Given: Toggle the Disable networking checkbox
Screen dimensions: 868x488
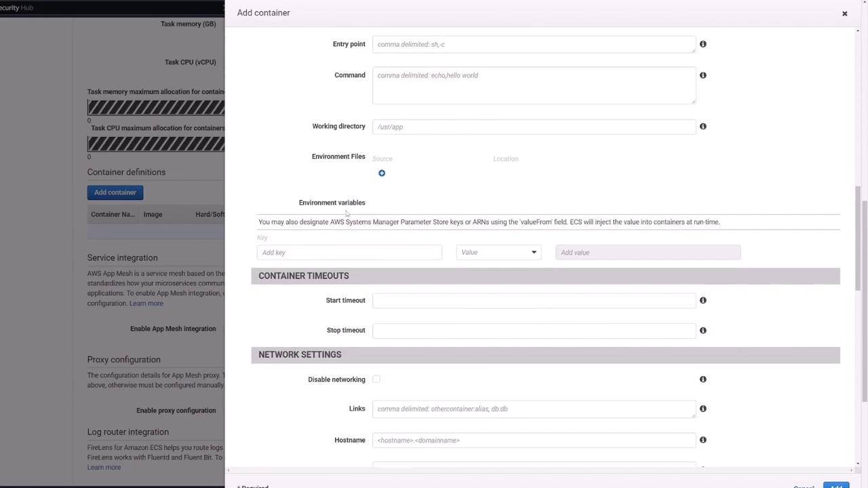Looking at the screenshot, I should [x=376, y=380].
